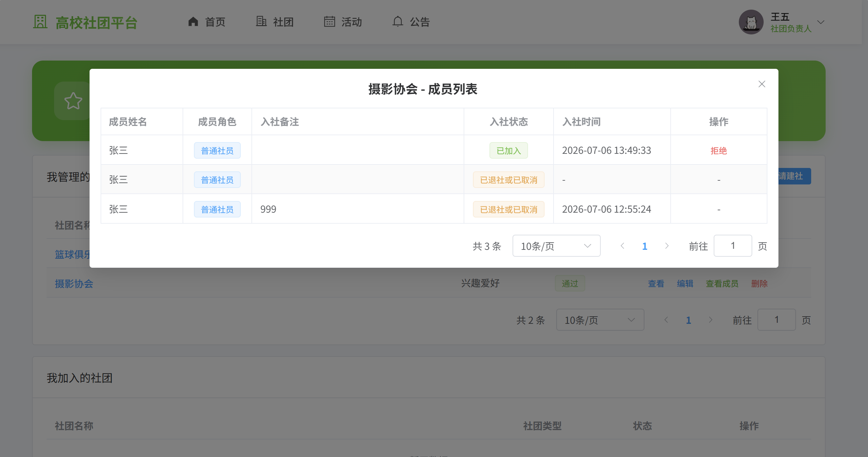Click the background list's 前往 page input
The image size is (868, 457).
tap(776, 320)
